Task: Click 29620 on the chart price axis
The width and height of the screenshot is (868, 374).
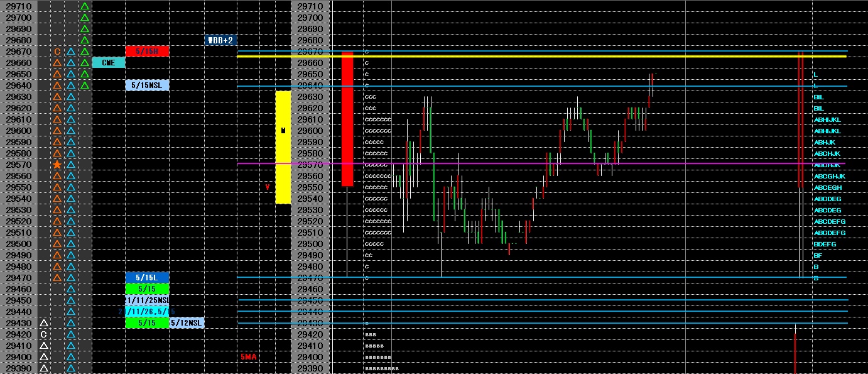Action: click(x=309, y=108)
